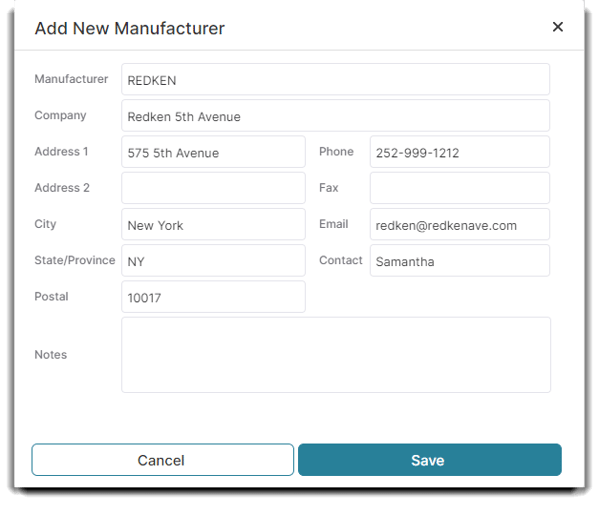This screenshot has height=516, width=599.
Task: Focus the Notes text area
Action: pyautogui.click(x=336, y=355)
